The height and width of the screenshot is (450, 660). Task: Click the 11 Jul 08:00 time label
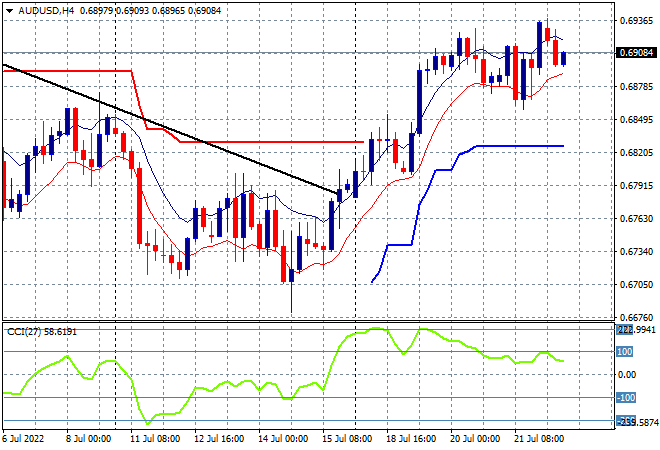tap(155, 439)
